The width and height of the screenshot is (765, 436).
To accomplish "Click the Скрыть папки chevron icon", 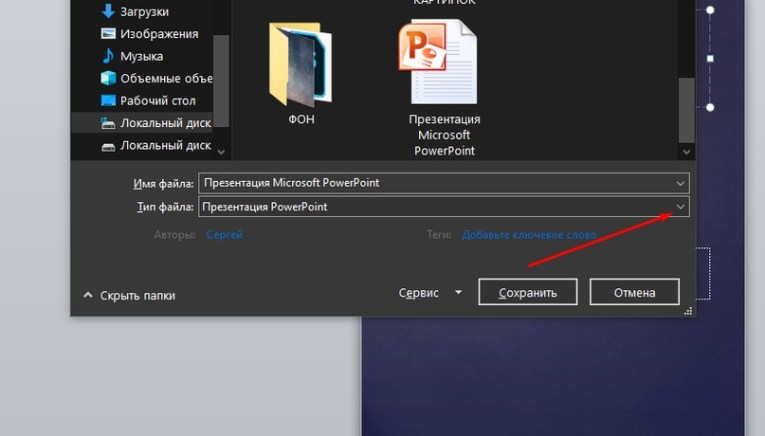I will [88, 295].
